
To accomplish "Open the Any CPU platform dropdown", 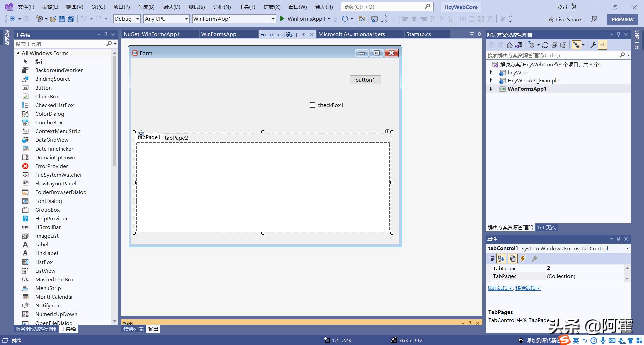I will [187, 19].
